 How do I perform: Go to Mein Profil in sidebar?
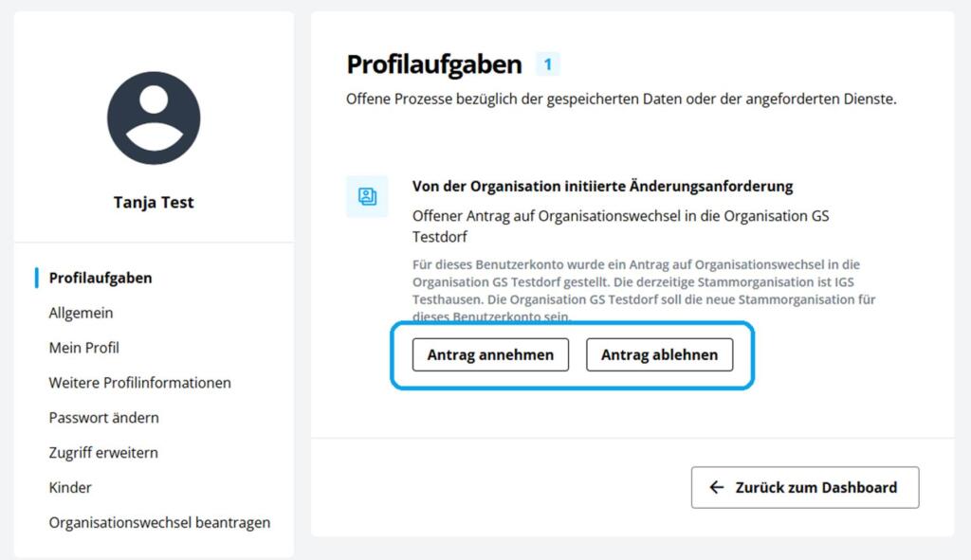(84, 348)
